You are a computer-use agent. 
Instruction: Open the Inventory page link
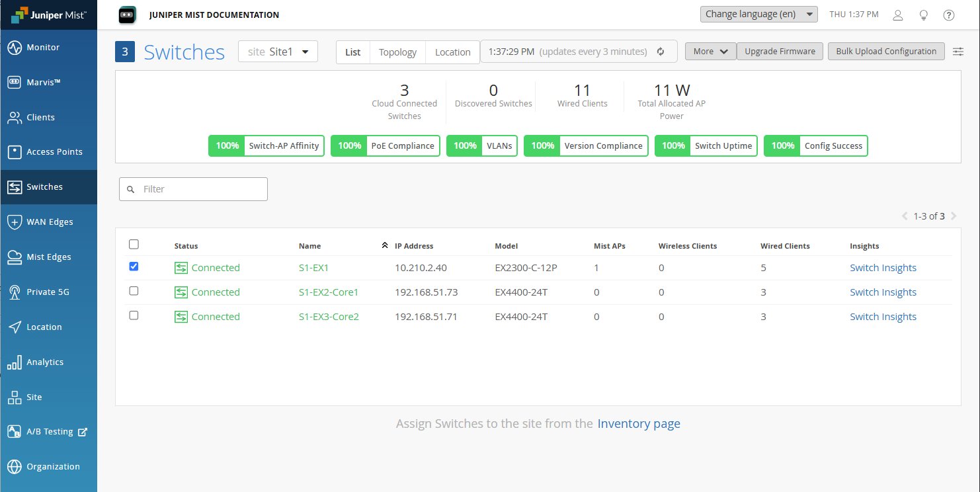(638, 424)
